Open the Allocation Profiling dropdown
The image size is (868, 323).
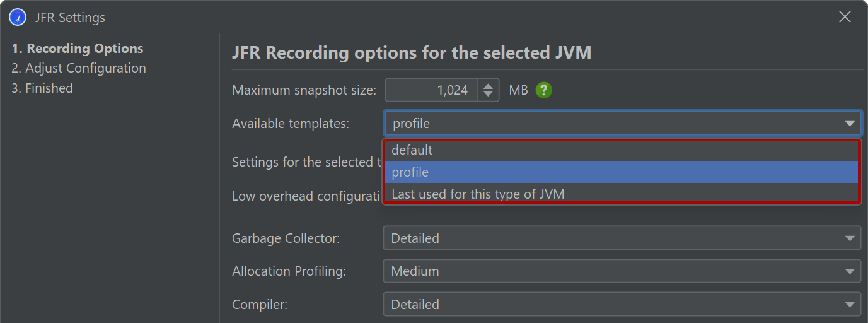tap(622, 271)
